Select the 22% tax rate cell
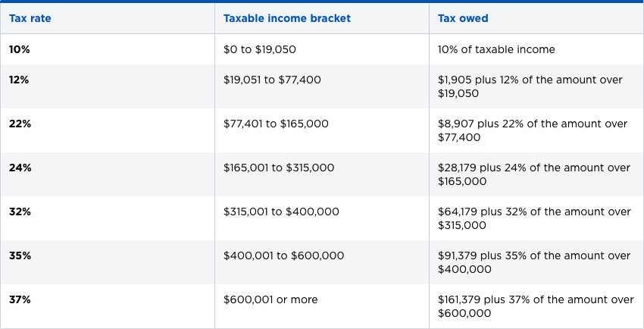The height and width of the screenshot is (329, 644). click(20, 124)
